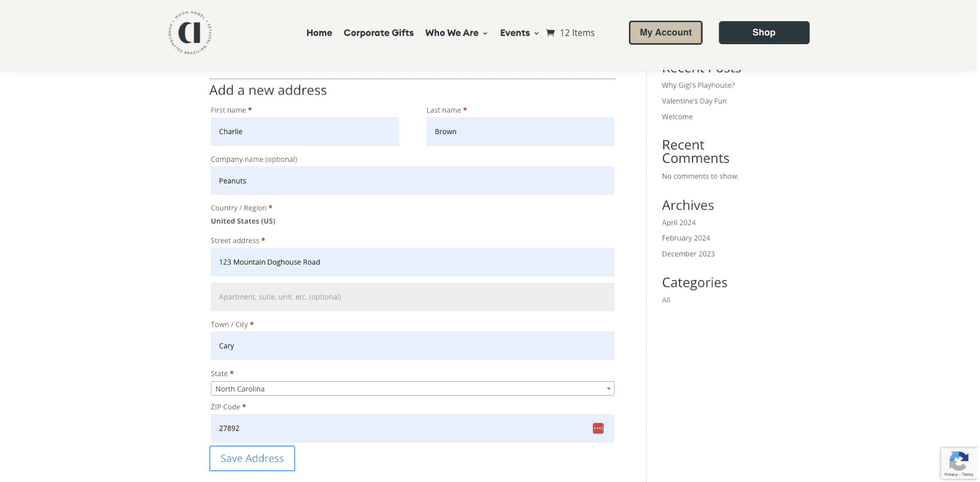The width and height of the screenshot is (980, 482).
Task: Click the Town / City field containing Cary
Action: [412, 346]
